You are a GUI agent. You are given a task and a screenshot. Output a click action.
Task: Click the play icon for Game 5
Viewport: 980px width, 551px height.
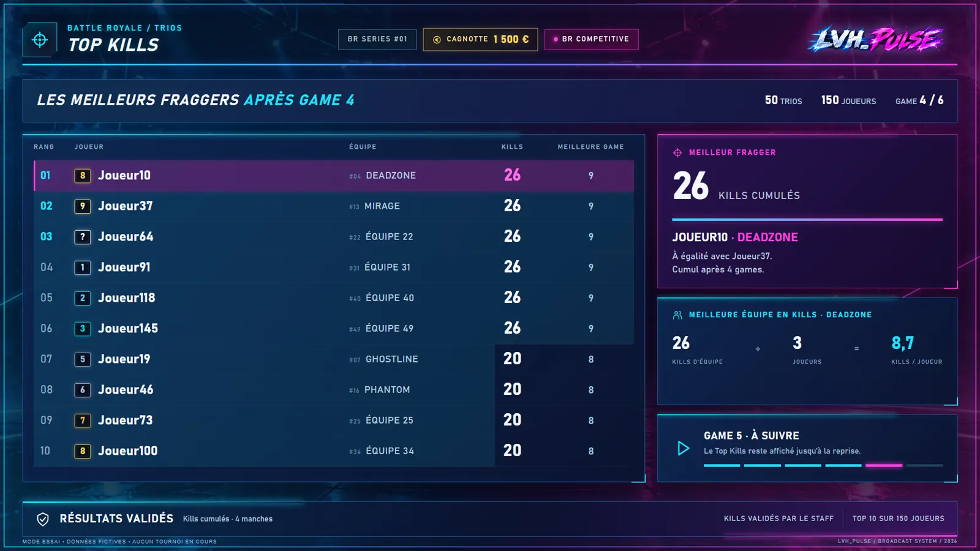coord(684,448)
